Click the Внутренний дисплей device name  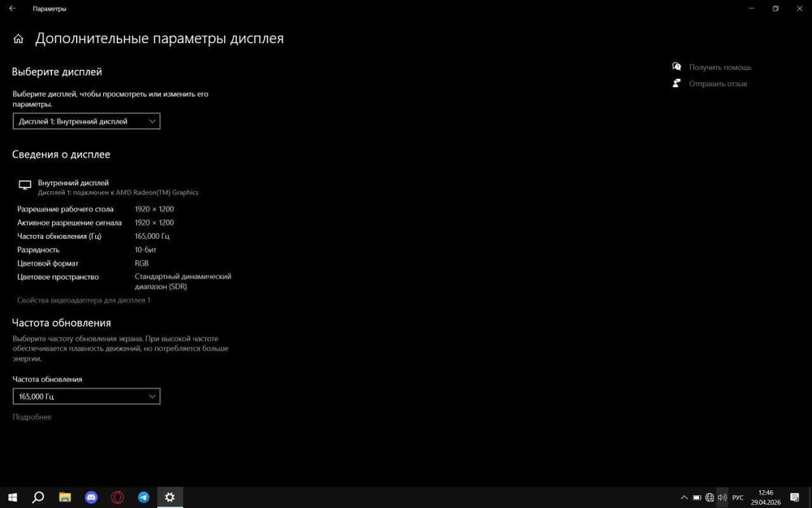pos(73,183)
